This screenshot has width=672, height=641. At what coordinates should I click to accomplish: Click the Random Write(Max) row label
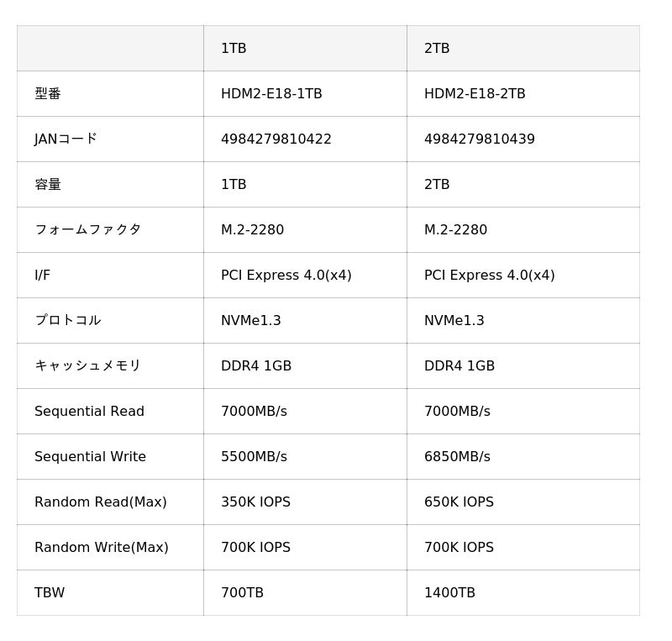tap(102, 548)
